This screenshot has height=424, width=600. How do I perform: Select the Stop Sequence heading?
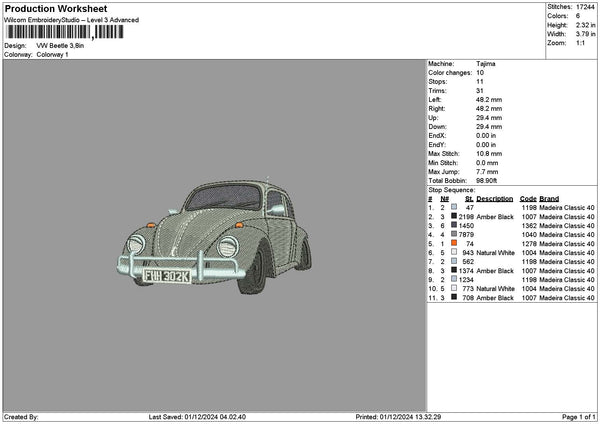tap(452, 189)
